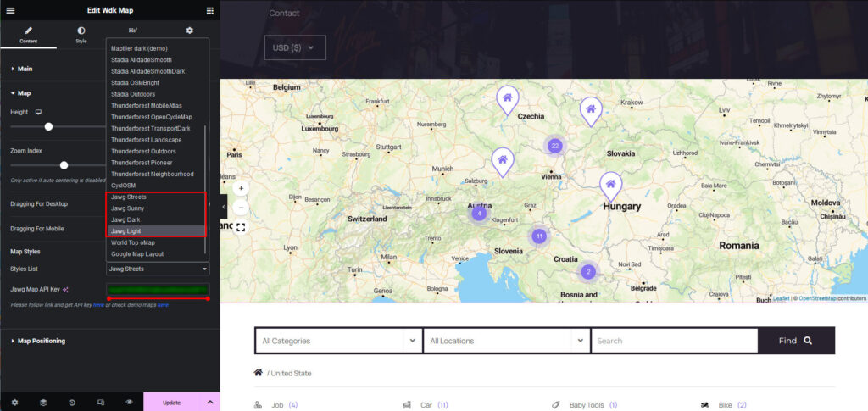868x411 pixels.
Task: Collapse the Elementor panel with arrow
Action: coord(224,207)
